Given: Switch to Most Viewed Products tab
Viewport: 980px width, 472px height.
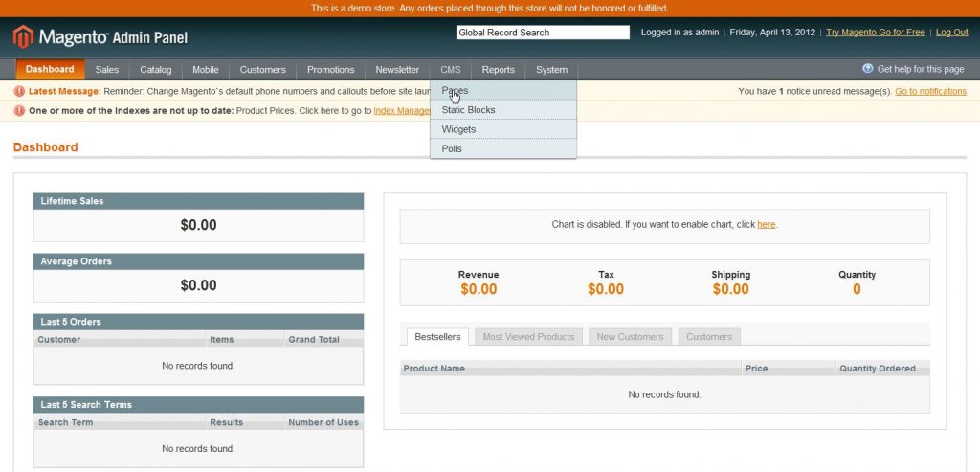Looking at the screenshot, I should (528, 337).
